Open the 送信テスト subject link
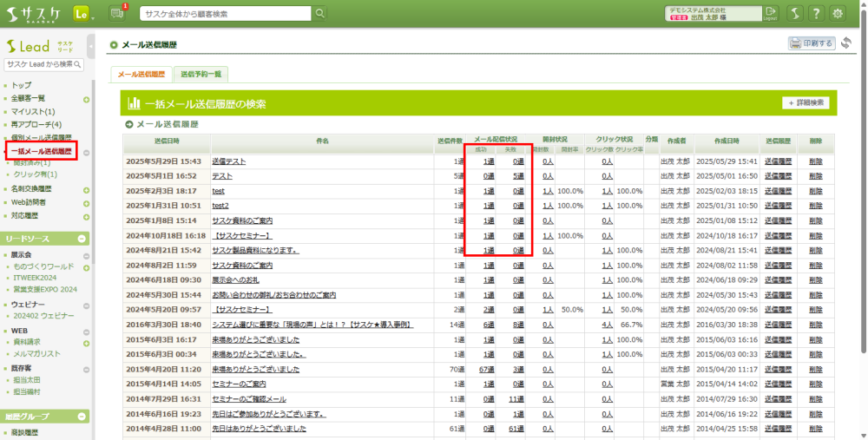The image size is (868, 440). pyautogui.click(x=229, y=161)
